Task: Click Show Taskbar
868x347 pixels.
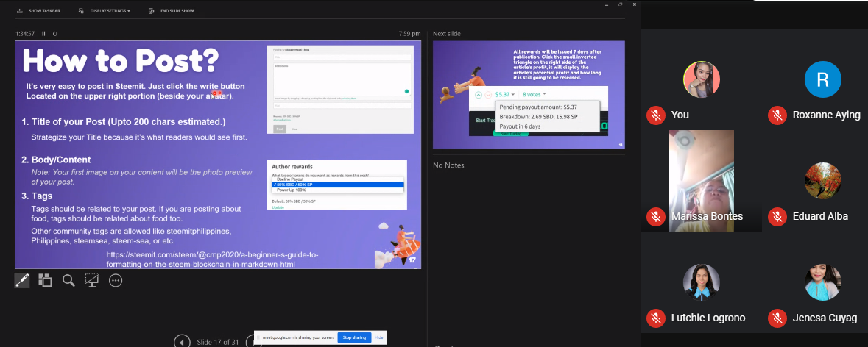Action: click(39, 10)
